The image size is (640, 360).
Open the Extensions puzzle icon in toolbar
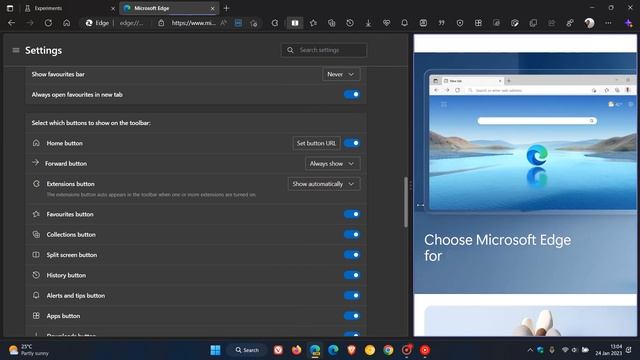(x=275, y=23)
